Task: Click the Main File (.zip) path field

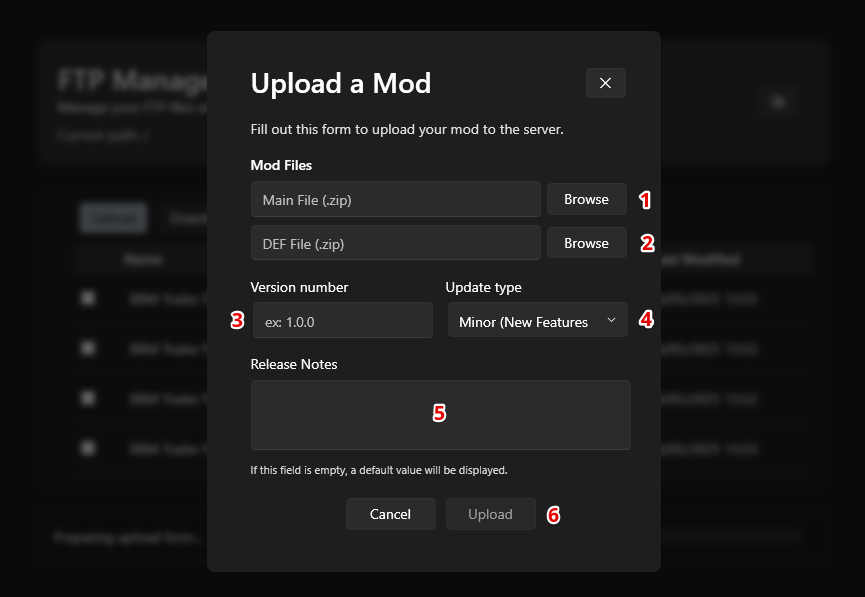Action: [x=395, y=200]
